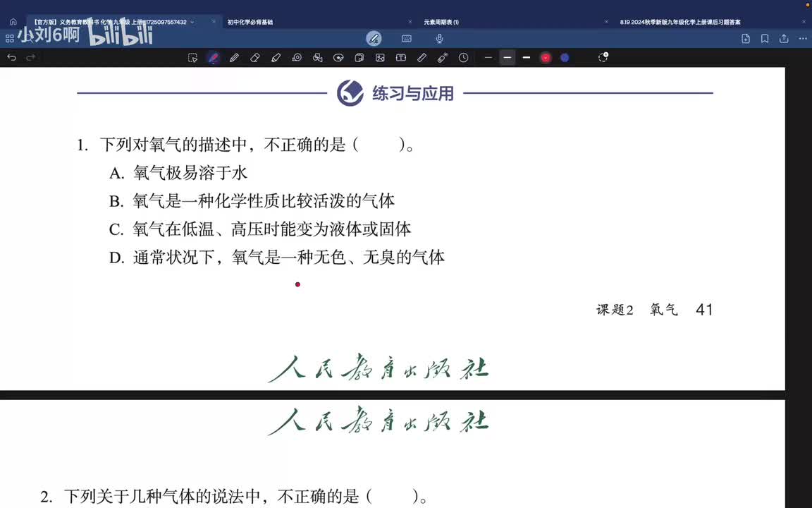Viewport: 812px width, 508px height.
Task: Click the 练习与应用 section heading
Action: (413, 93)
